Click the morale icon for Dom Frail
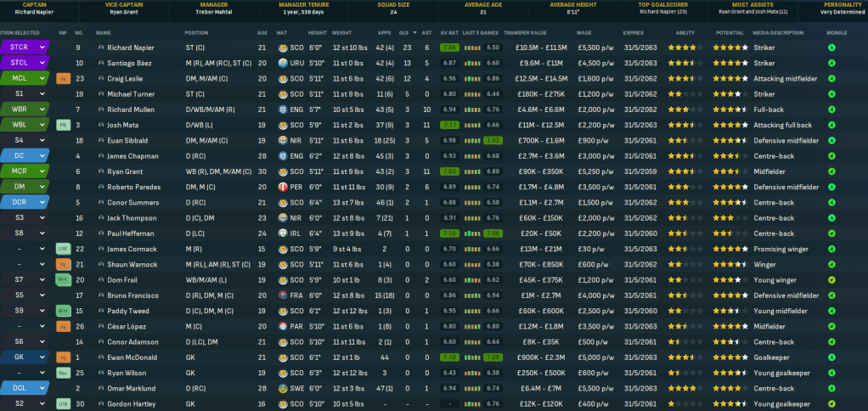The width and height of the screenshot is (868, 411). (831, 279)
